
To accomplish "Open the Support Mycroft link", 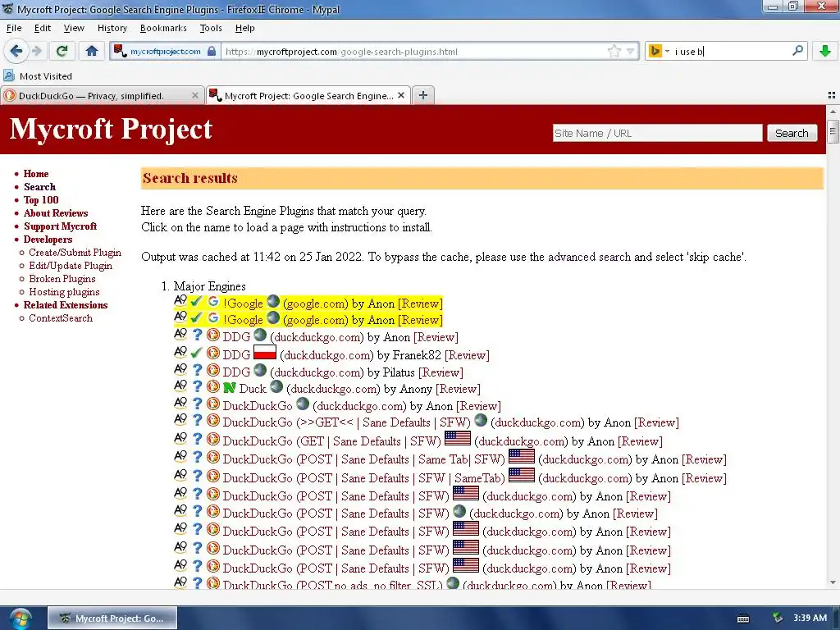I will tap(60, 226).
